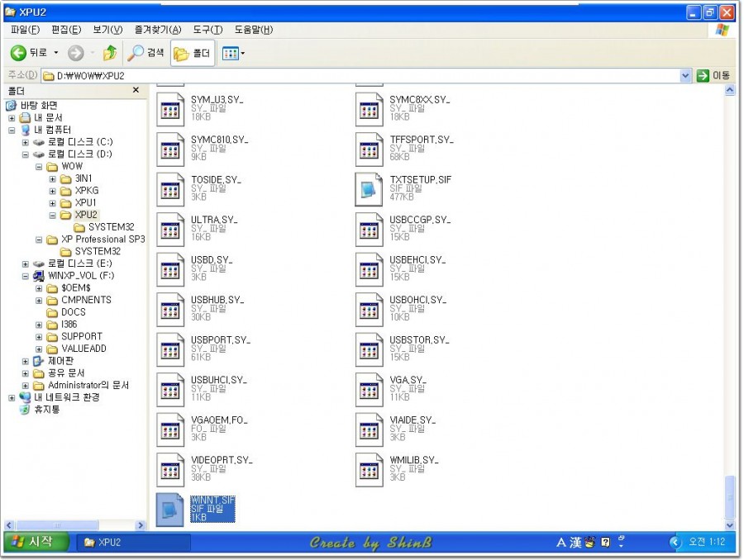
Task: Open the Back button history dropdown arrow
Action: pyautogui.click(x=56, y=53)
